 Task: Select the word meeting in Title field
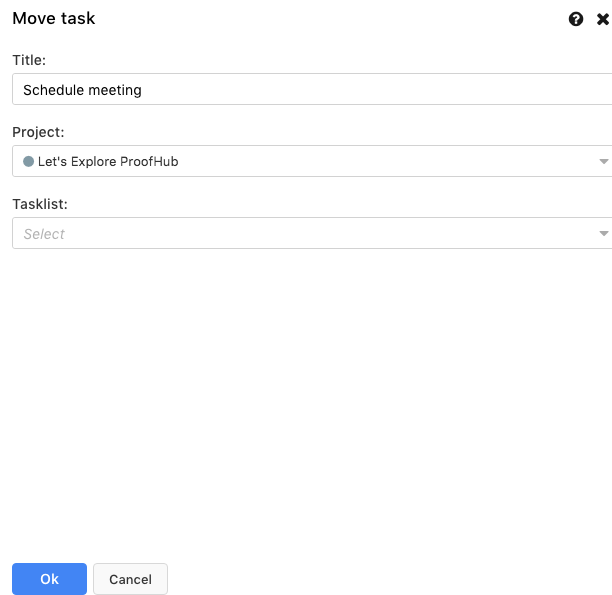[x=115, y=91]
